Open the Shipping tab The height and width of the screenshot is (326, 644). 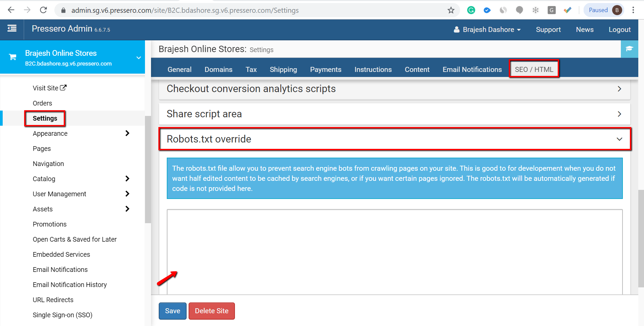point(283,70)
